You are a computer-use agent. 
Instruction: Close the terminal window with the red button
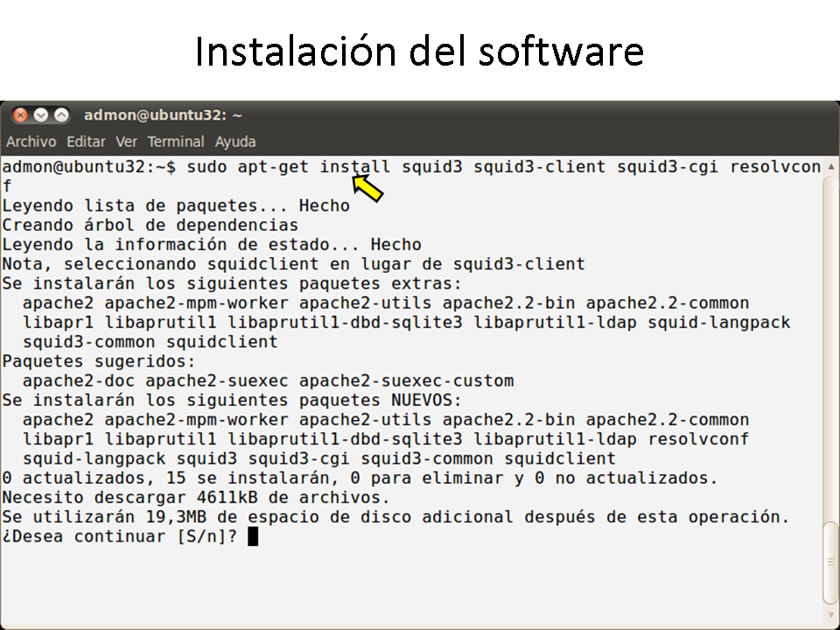[x=20, y=115]
